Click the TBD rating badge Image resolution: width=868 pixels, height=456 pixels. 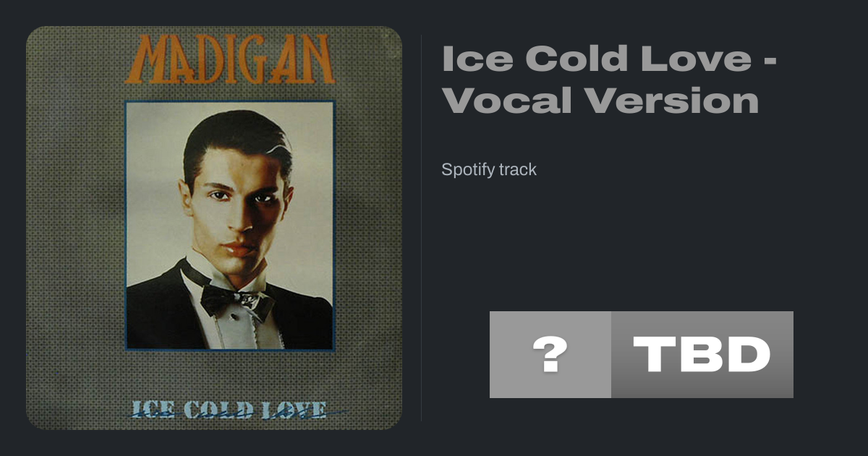tap(702, 355)
